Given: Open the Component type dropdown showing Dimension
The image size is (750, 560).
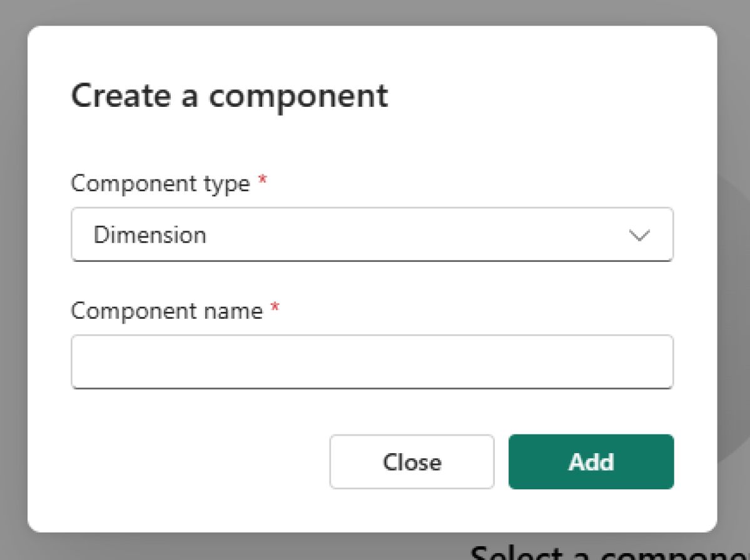Looking at the screenshot, I should [372, 234].
